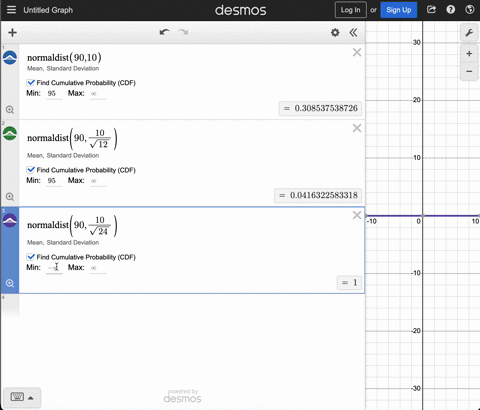Click the Min field in expression 3

(54, 268)
